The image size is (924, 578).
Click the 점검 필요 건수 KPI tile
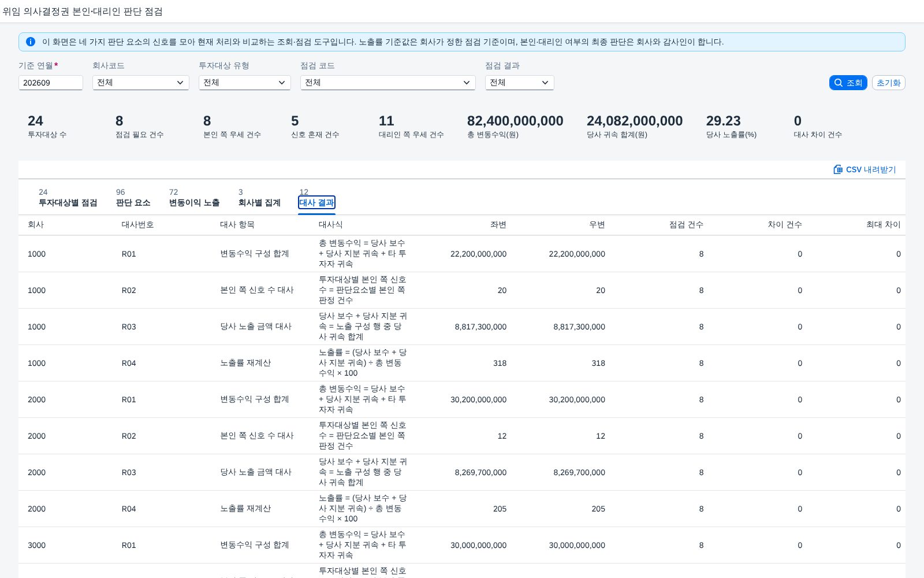(x=139, y=127)
